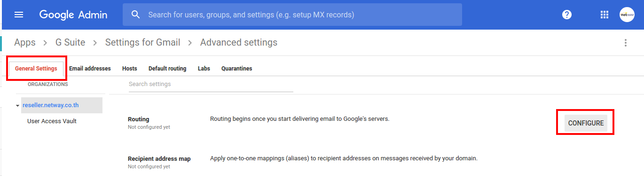The height and width of the screenshot is (181, 644).
Task: Switch to the General Settings tab
Action: [36, 69]
